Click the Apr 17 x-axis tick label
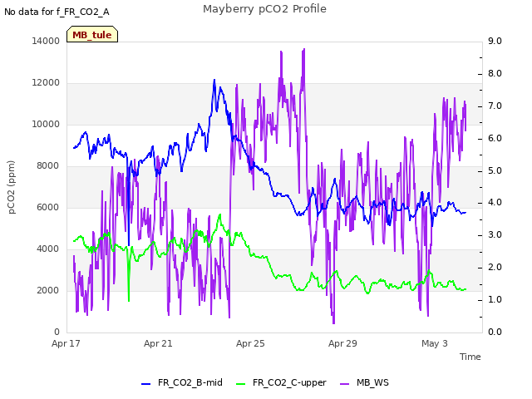 pyautogui.click(x=66, y=343)
